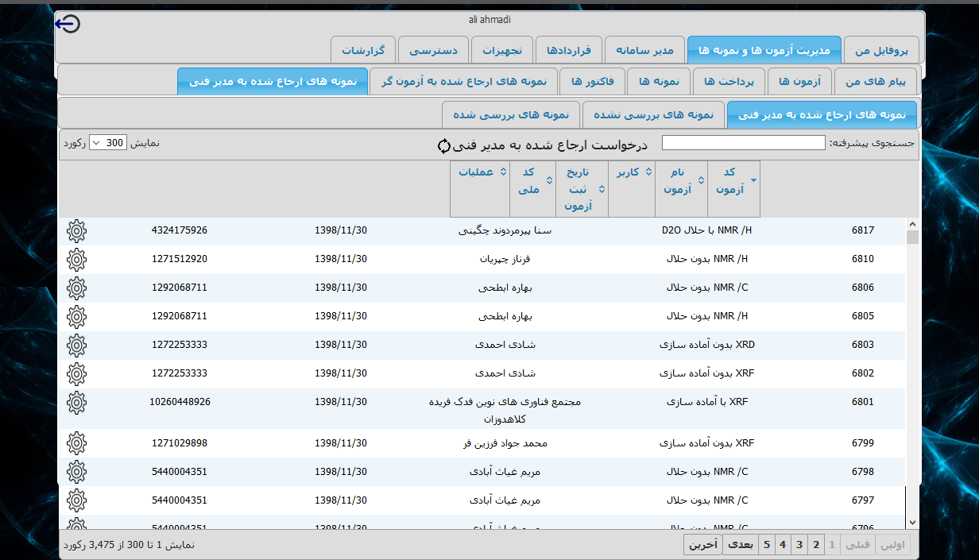Switch to the گزارشات main tab

pos(363,50)
